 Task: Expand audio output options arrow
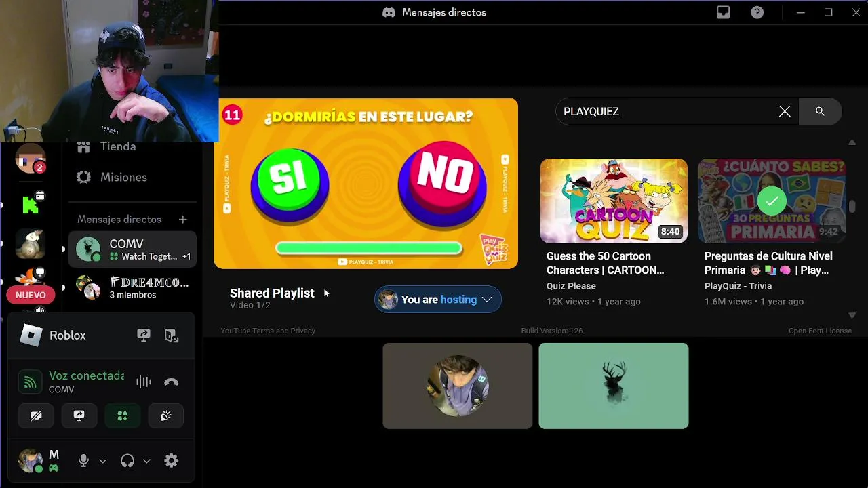point(146,461)
